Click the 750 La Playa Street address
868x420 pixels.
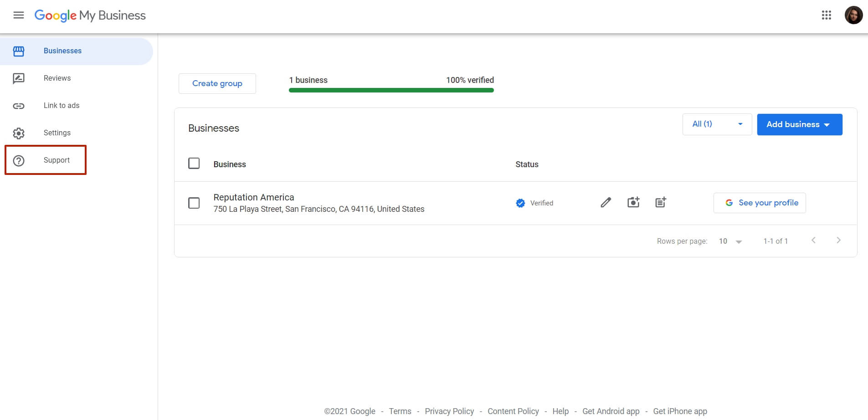click(319, 209)
